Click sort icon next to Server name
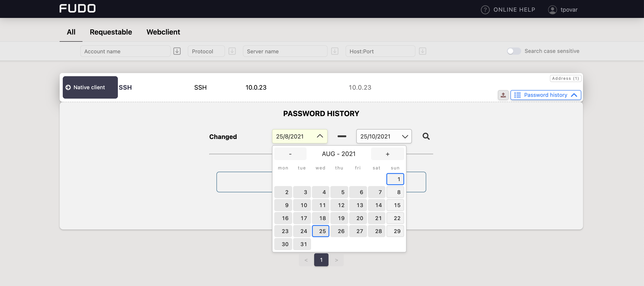The height and width of the screenshot is (286, 644). [335, 51]
